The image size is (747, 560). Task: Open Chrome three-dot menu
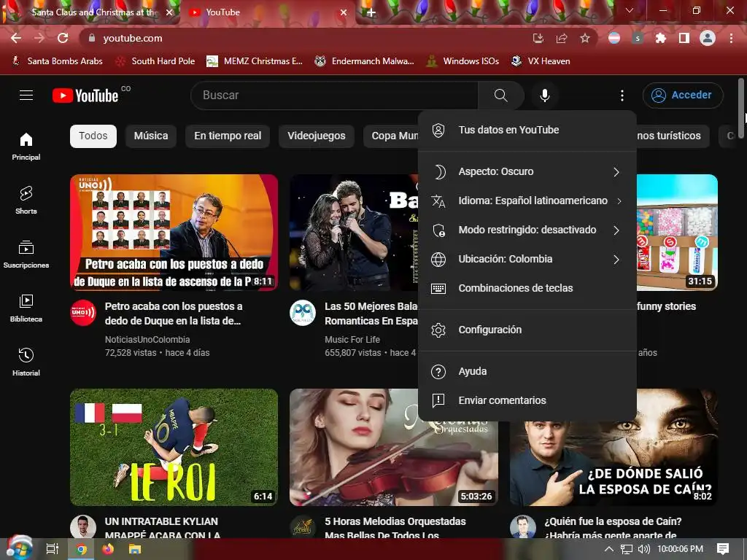coord(731,38)
